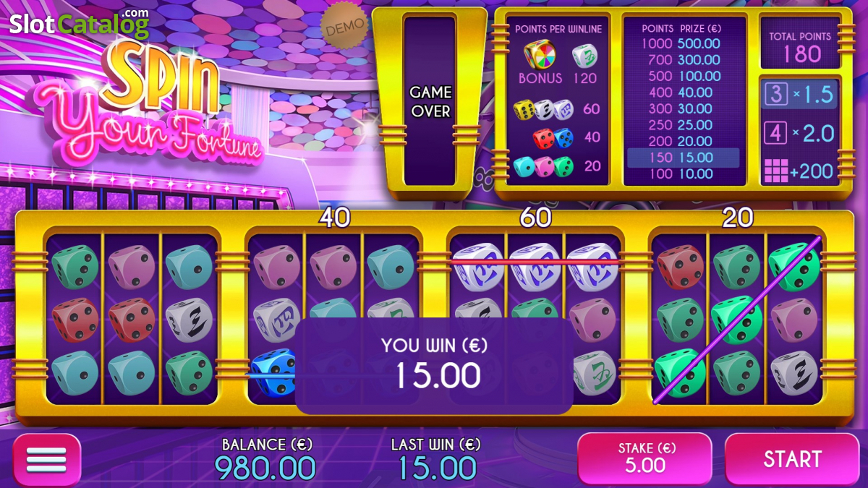Click the START spin button
This screenshot has height=488, width=868.
tap(793, 459)
